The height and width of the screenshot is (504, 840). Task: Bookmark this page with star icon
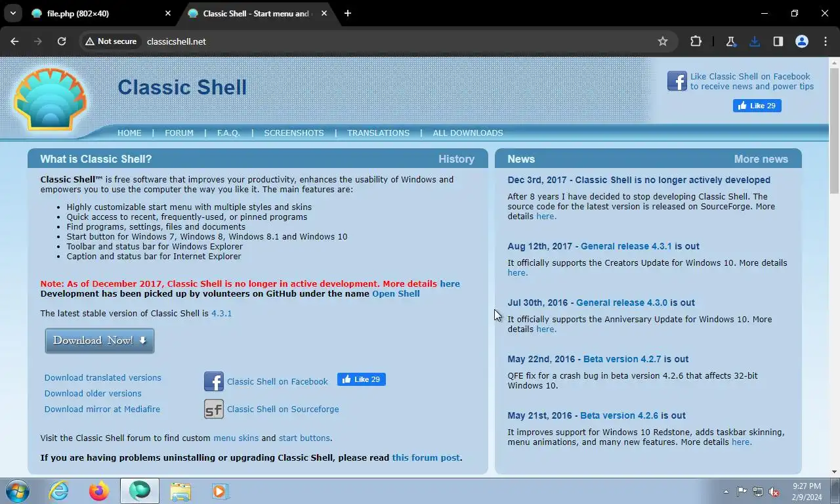tap(663, 41)
